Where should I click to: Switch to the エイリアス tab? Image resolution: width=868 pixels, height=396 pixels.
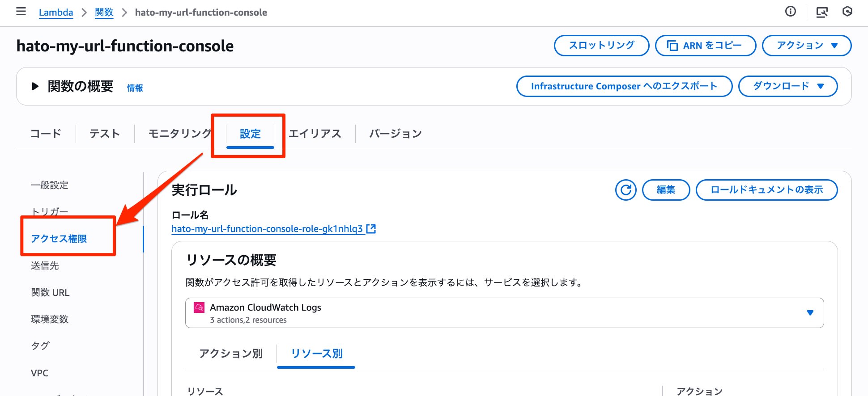pyautogui.click(x=315, y=134)
